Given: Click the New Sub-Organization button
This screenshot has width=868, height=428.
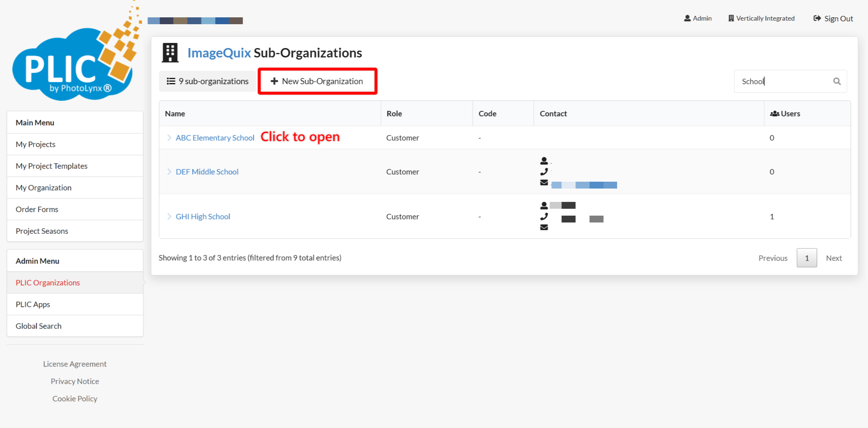Looking at the screenshot, I should [x=317, y=81].
